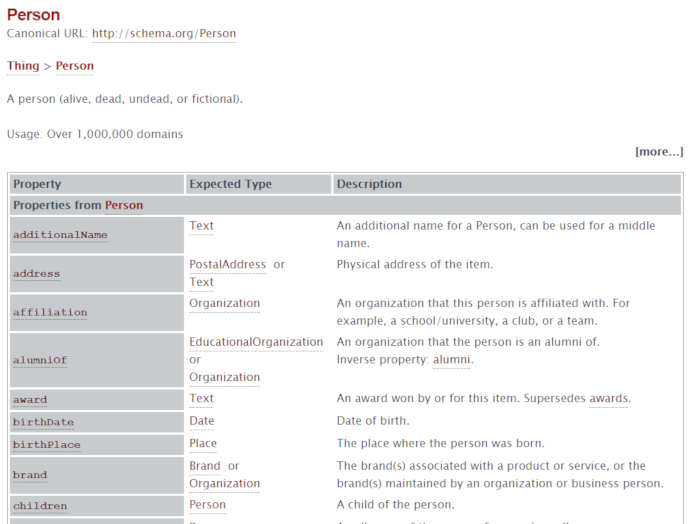700x524 pixels.
Task: Open Person type in children row
Action: [x=208, y=505]
